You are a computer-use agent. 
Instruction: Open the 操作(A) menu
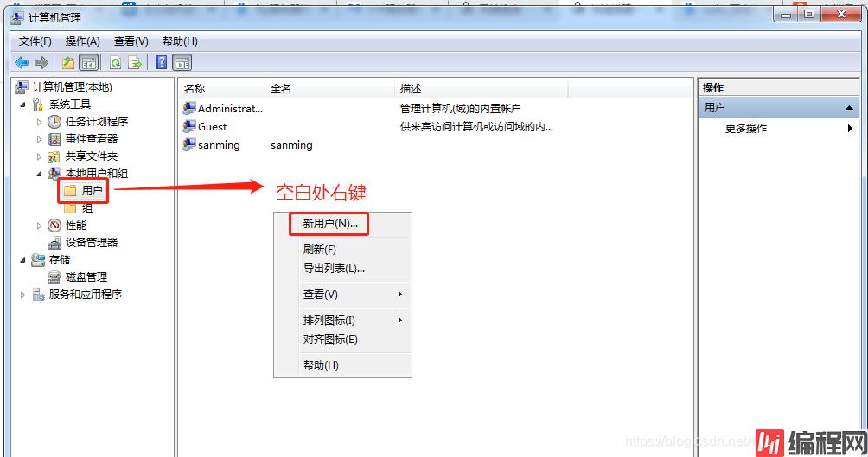83,41
